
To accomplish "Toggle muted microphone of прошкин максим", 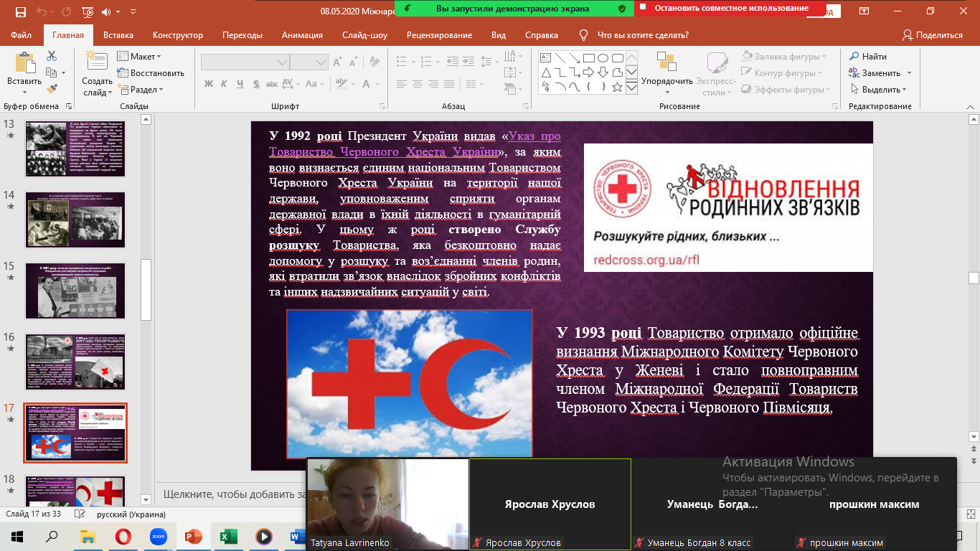I will pos(803,542).
